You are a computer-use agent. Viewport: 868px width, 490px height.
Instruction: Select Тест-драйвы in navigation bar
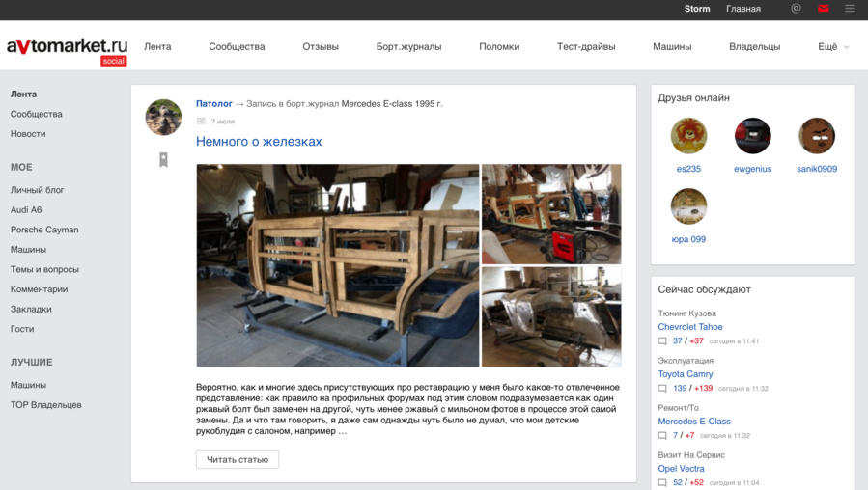coord(586,47)
